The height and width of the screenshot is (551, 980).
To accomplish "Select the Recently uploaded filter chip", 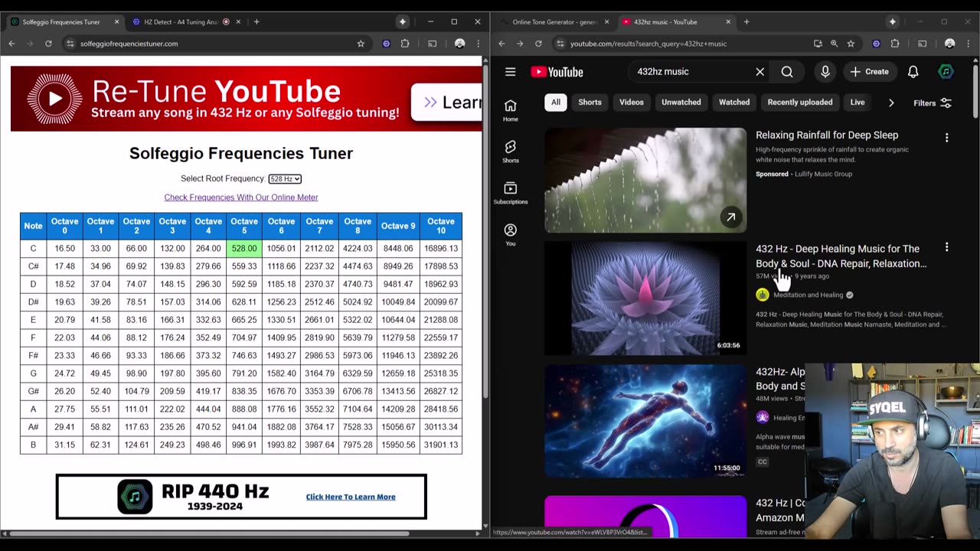I will (800, 103).
